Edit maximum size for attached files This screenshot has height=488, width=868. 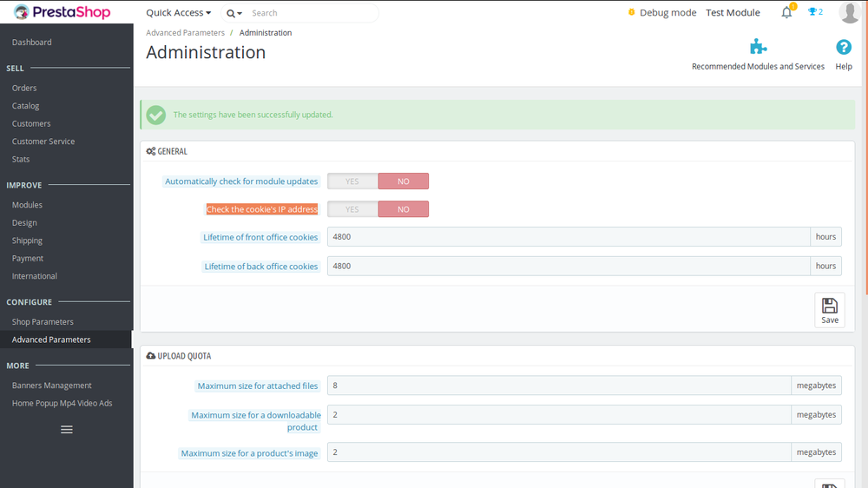click(559, 386)
